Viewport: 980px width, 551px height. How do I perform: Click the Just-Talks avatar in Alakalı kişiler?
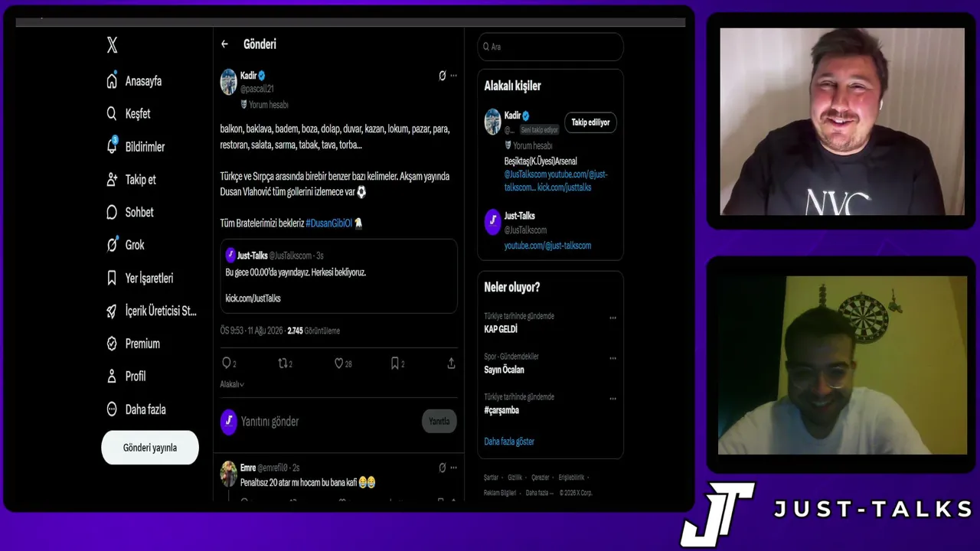click(492, 222)
